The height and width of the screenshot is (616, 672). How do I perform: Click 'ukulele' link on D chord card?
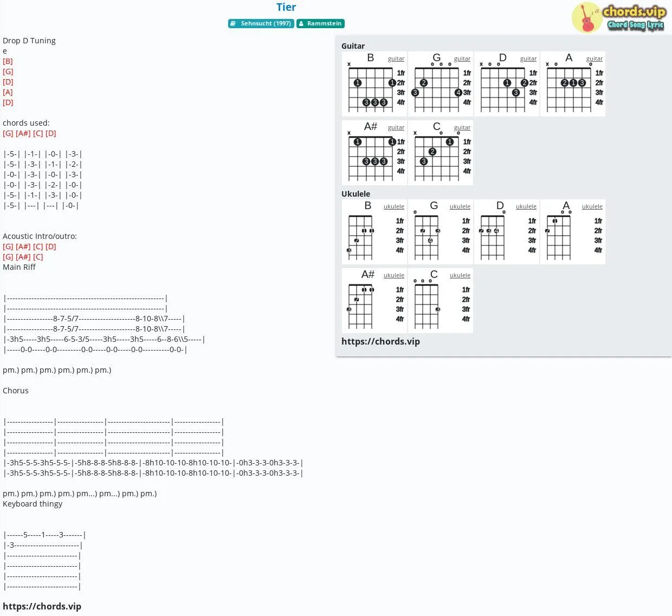[526, 206]
